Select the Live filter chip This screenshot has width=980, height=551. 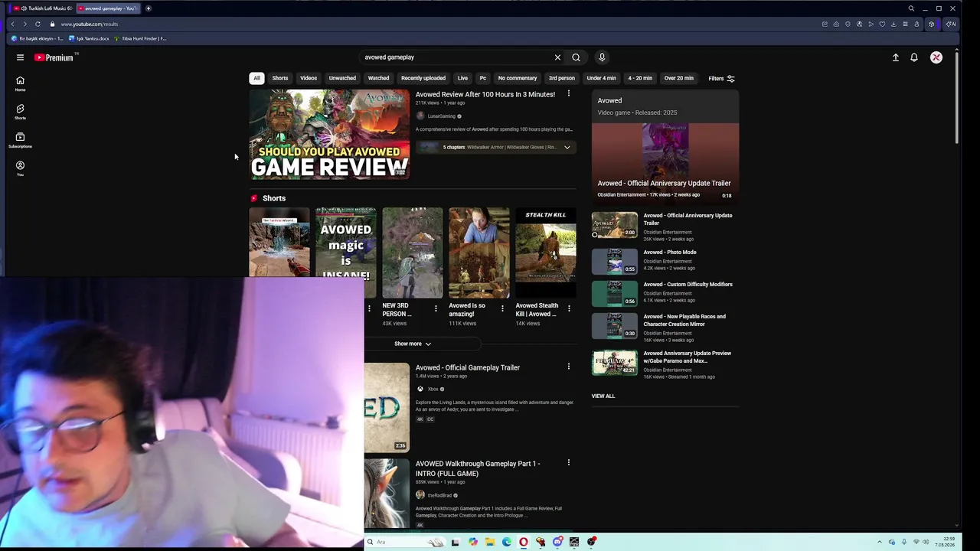(462, 78)
